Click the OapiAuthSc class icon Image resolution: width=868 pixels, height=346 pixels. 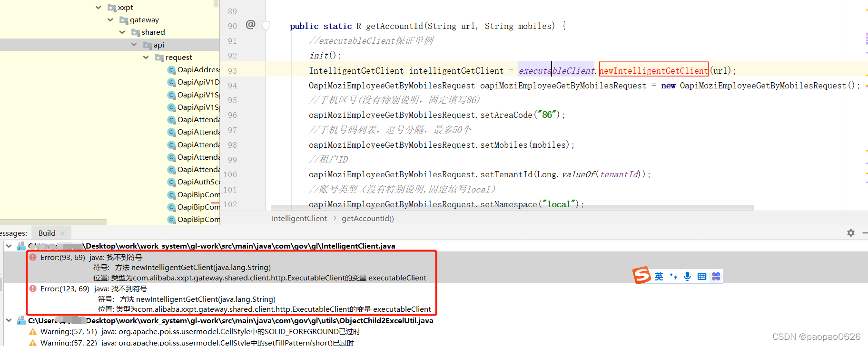pos(172,182)
